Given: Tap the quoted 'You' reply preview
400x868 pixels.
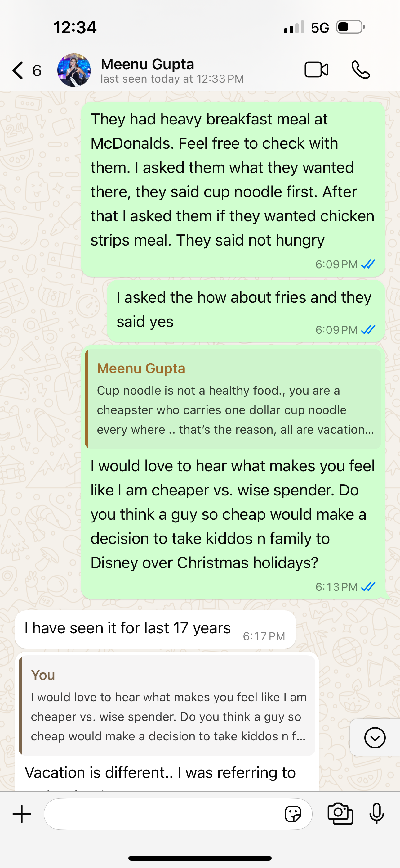Looking at the screenshot, I should pos(167,706).
